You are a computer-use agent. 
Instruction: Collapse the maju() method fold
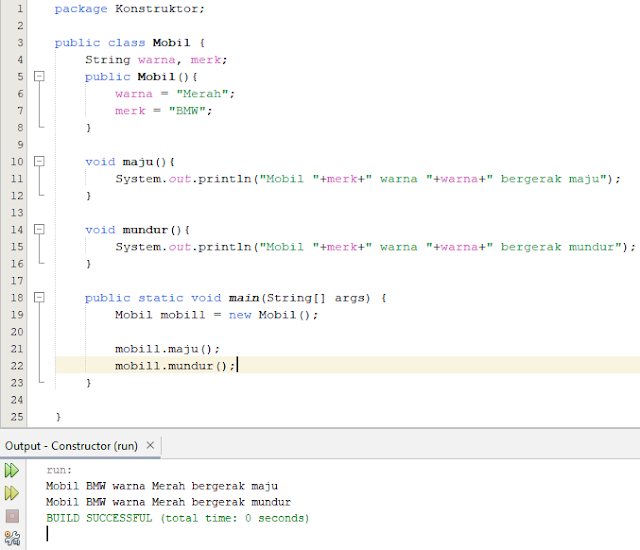39,161
